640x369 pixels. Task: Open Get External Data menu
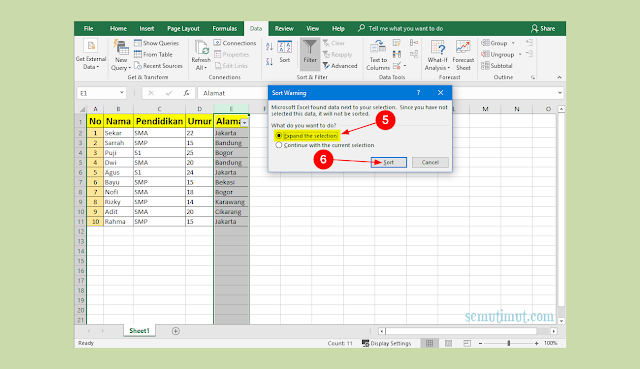91,54
